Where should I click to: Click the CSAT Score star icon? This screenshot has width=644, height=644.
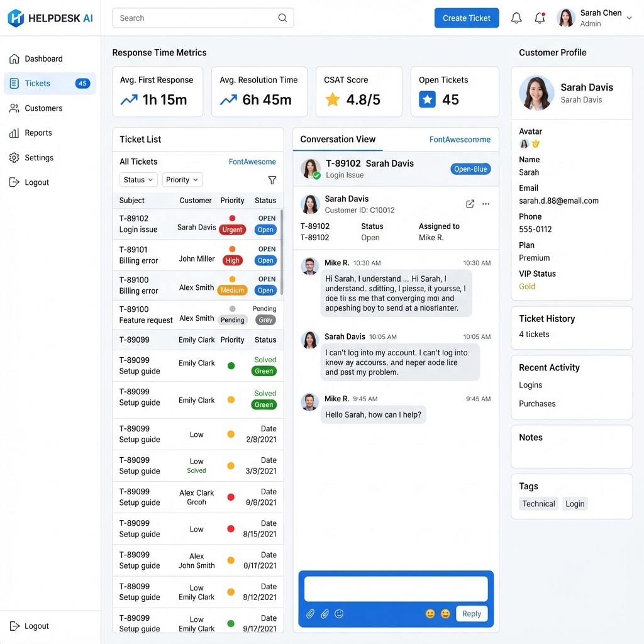pos(332,99)
